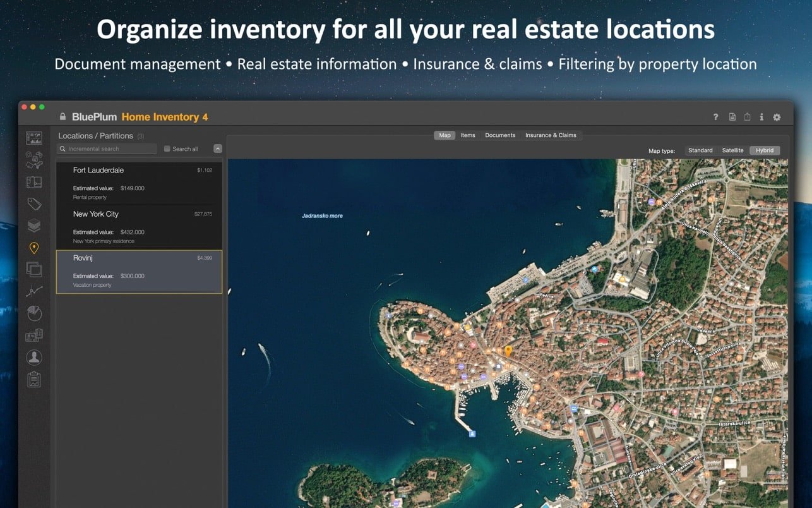
Task: Collapse the locations list with chevron button
Action: point(217,149)
